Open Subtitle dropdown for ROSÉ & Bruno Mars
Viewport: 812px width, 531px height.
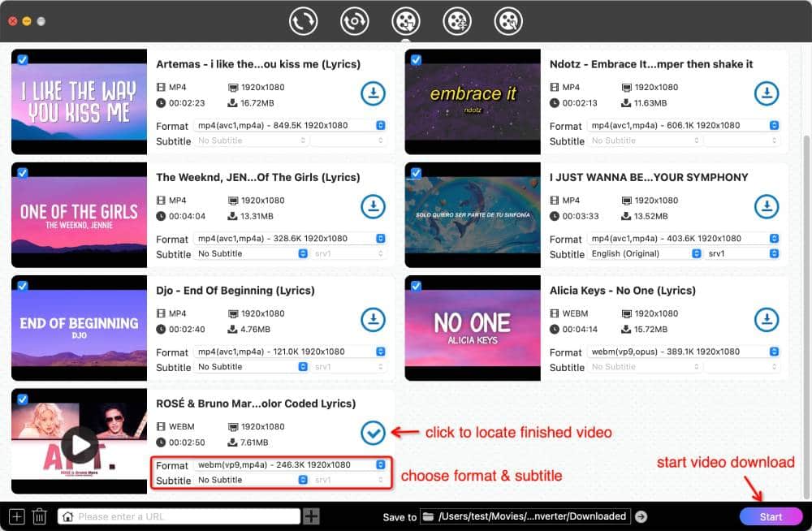(x=251, y=480)
